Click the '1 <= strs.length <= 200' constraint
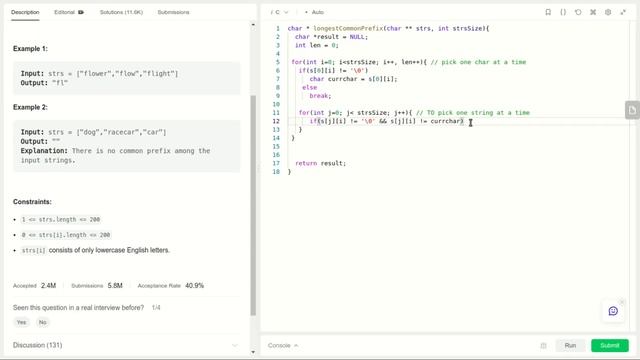Viewport: 640px width, 360px height. point(61,220)
